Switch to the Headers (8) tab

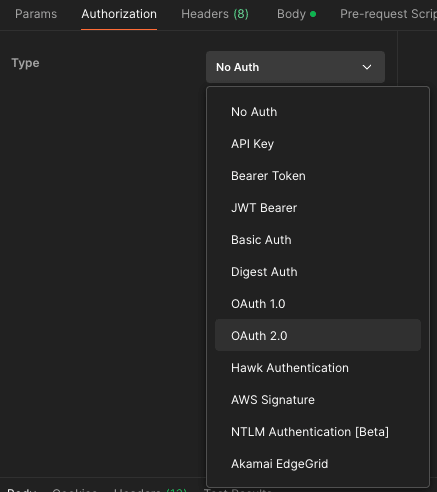point(215,14)
